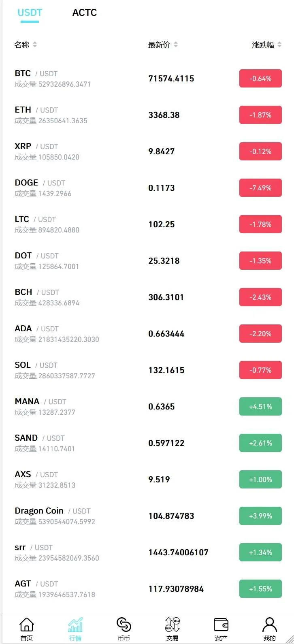This screenshot has width=294, height=644.
Task: Switch to the USDT tab
Action: tap(30, 13)
